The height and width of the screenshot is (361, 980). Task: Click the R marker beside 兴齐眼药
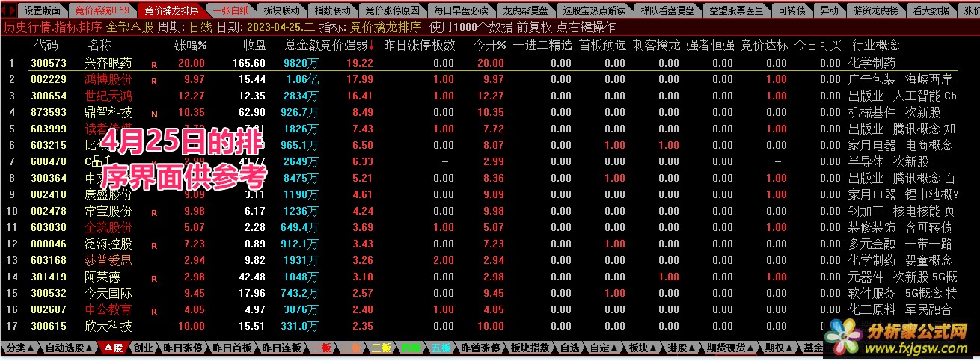point(154,64)
